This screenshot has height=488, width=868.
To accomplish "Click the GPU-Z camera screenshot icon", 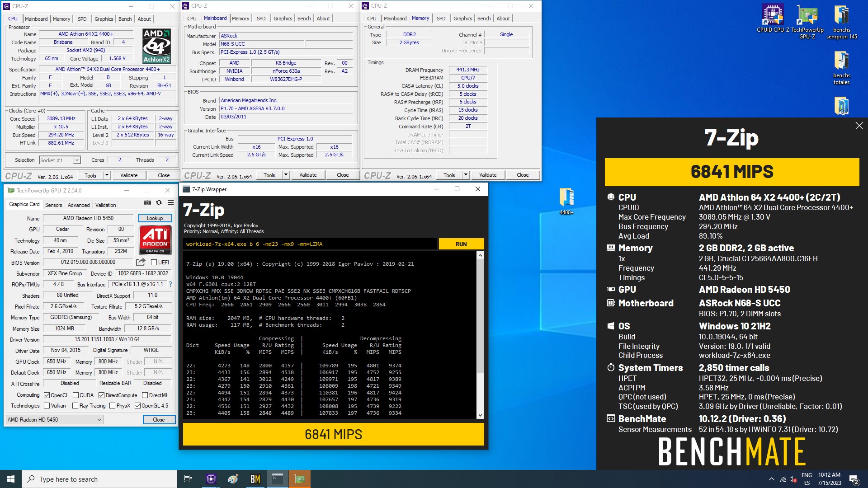I will click(x=147, y=202).
